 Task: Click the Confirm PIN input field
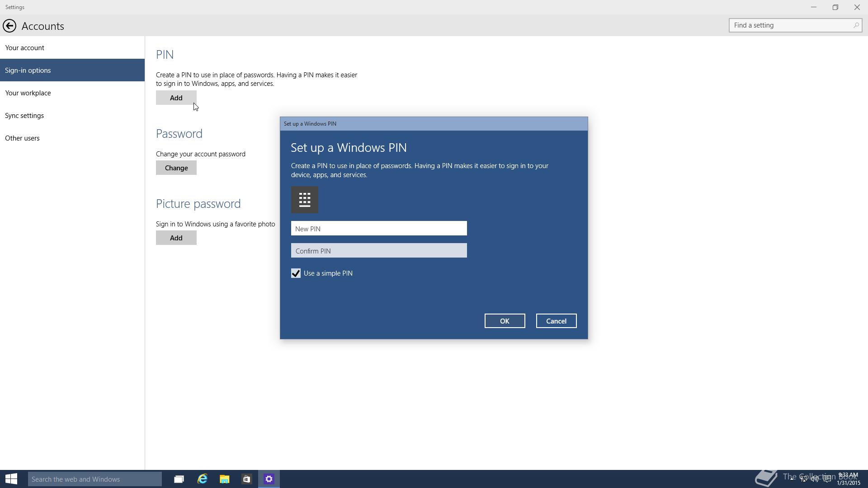(379, 250)
